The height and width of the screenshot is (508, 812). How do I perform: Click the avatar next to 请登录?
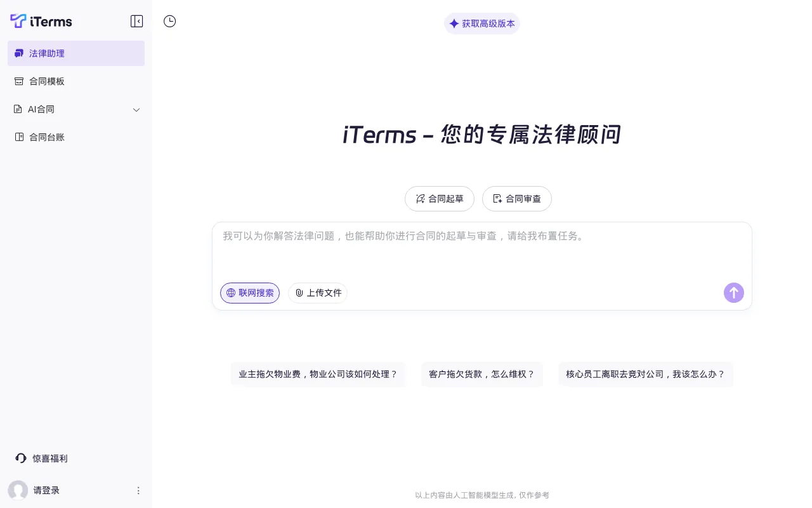pyautogui.click(x=18, y=490)
